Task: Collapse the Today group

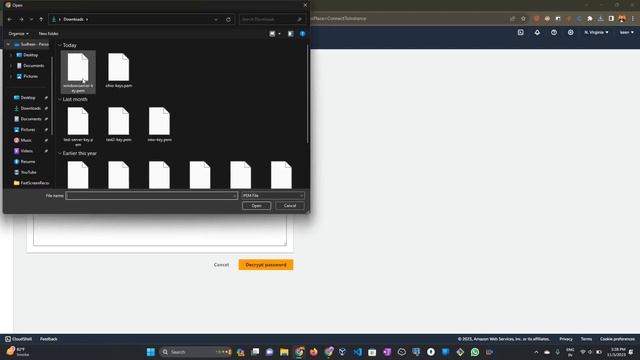Action: 60,45
